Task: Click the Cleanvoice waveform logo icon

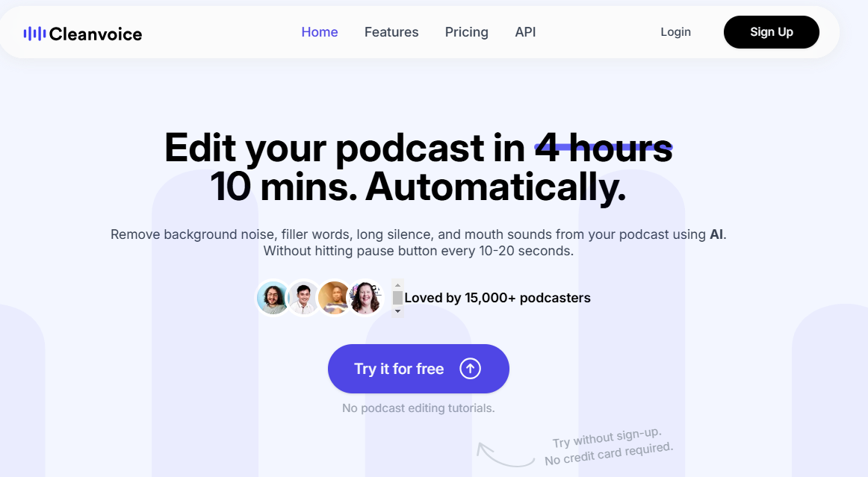Action: pyautogui.click(x=34, y=34)
